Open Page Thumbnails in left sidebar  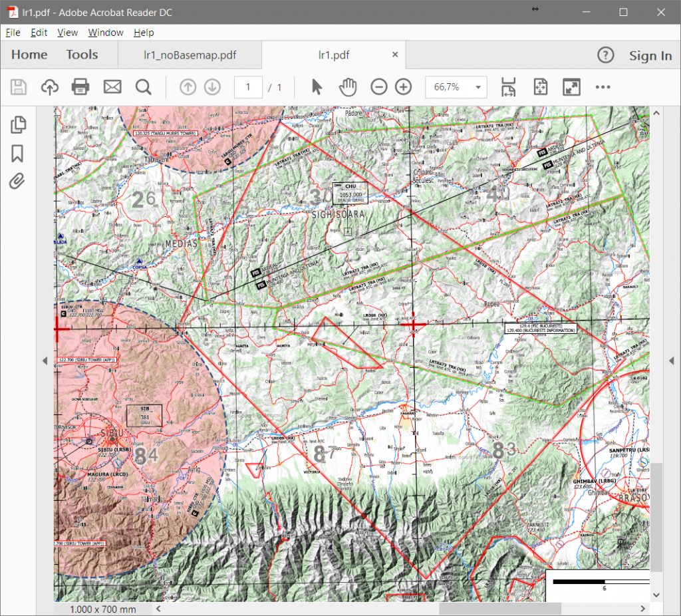[18, 125]
